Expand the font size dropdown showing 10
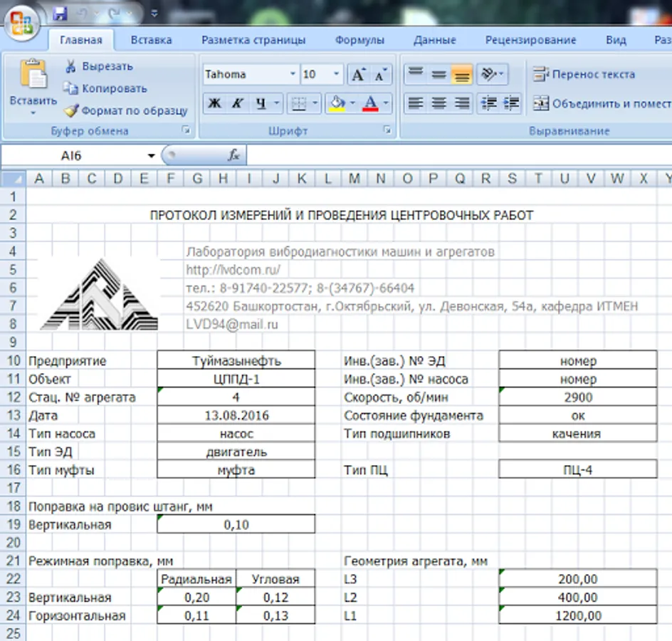Image resolution: width=672 pixels, height=641 pixels. [336, 74]
